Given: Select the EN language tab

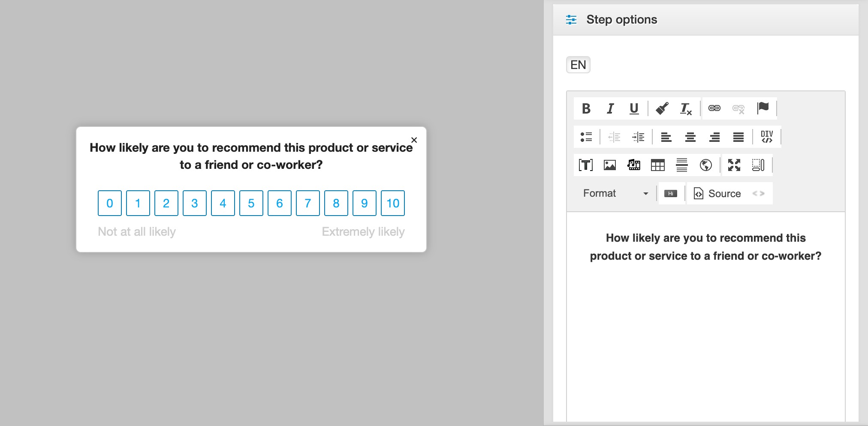Looking at the screenshot, I should (x=578, y=65).
